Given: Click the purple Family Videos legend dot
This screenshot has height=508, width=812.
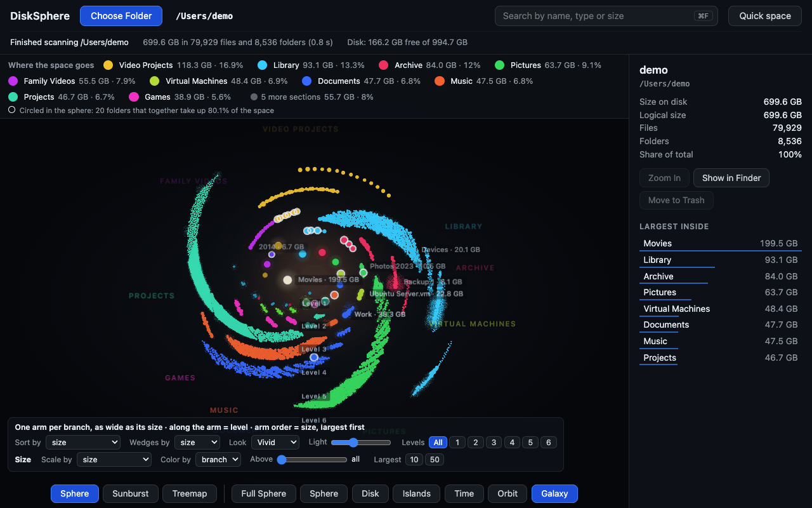Looking at the screenshot, I should pyautogui.click(x=13, y=81).
